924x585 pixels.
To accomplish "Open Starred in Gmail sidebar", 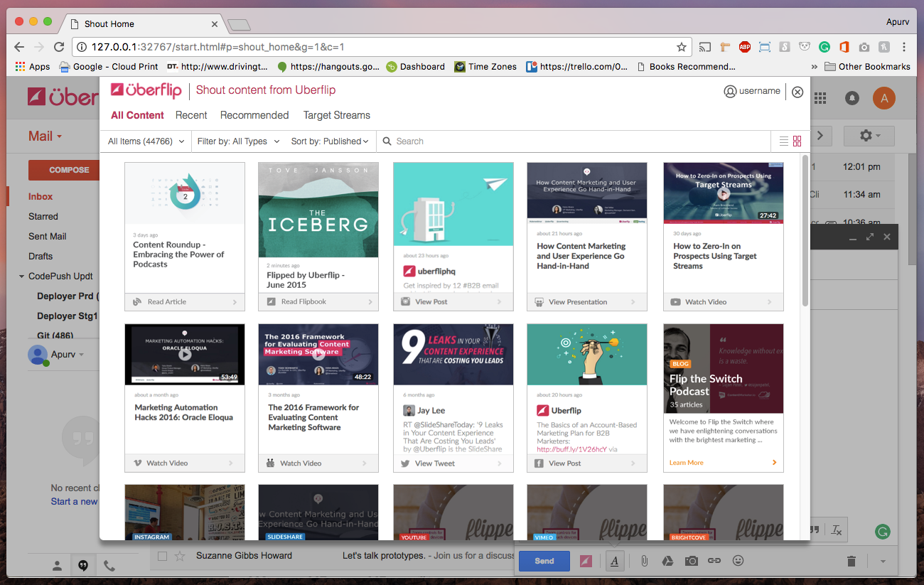I will tap(43, 217).
